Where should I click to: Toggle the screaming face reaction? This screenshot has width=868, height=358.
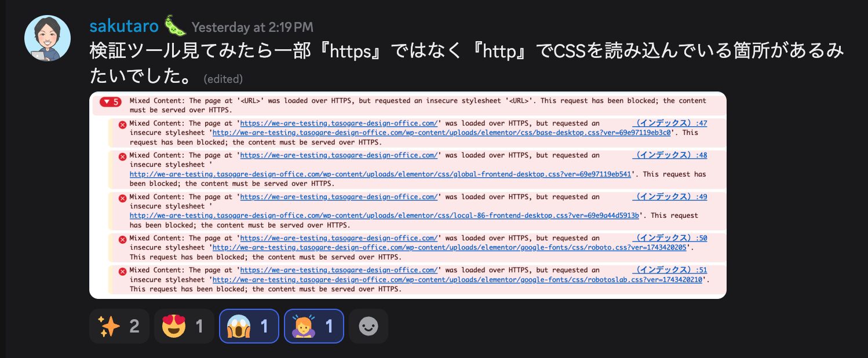(x=249, y=326)
